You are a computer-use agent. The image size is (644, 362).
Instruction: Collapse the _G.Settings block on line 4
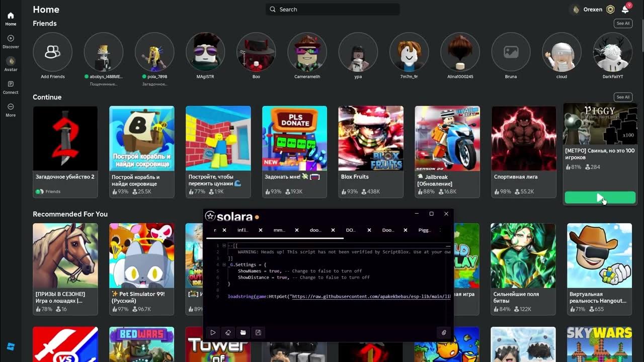point(224,264)
